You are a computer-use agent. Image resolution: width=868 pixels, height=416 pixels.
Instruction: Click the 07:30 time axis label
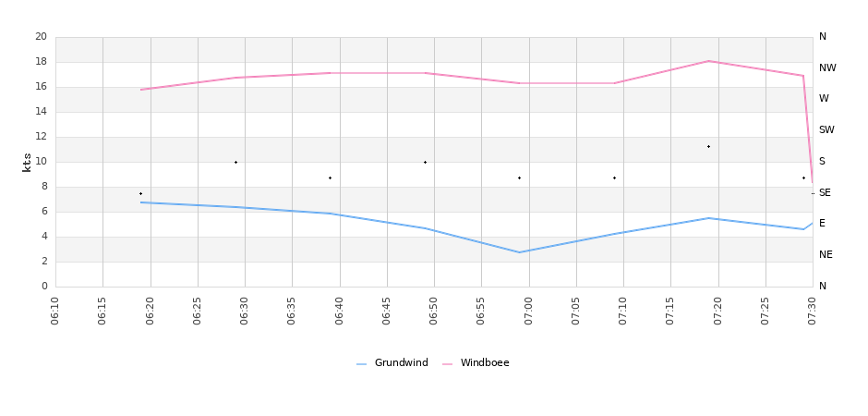(813, 306)
